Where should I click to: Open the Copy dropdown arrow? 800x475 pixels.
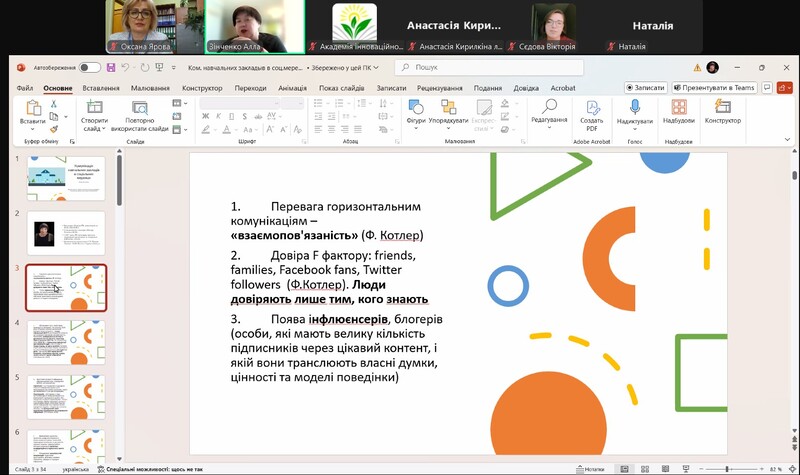(66, 117)
